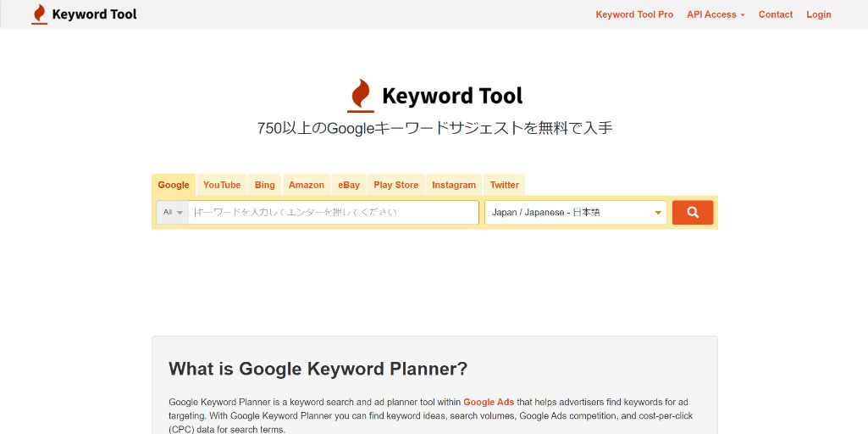Click the orange magnifier search button
868x434 pixels.
pos(693,212)
